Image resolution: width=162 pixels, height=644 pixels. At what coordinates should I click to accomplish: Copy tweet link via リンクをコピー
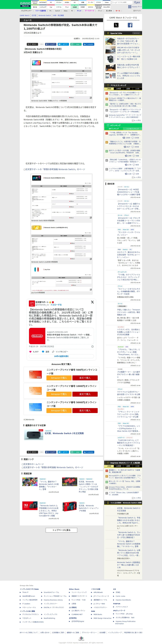[x=60, y=351]
